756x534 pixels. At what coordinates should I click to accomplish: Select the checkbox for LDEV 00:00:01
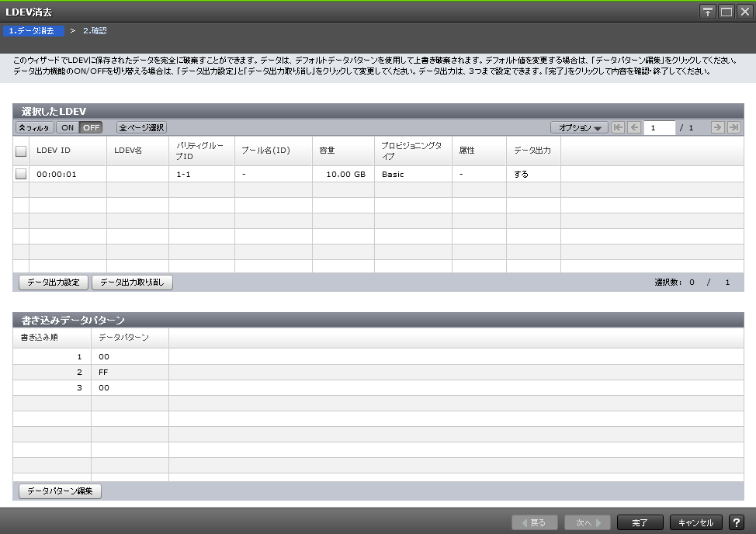21,175
